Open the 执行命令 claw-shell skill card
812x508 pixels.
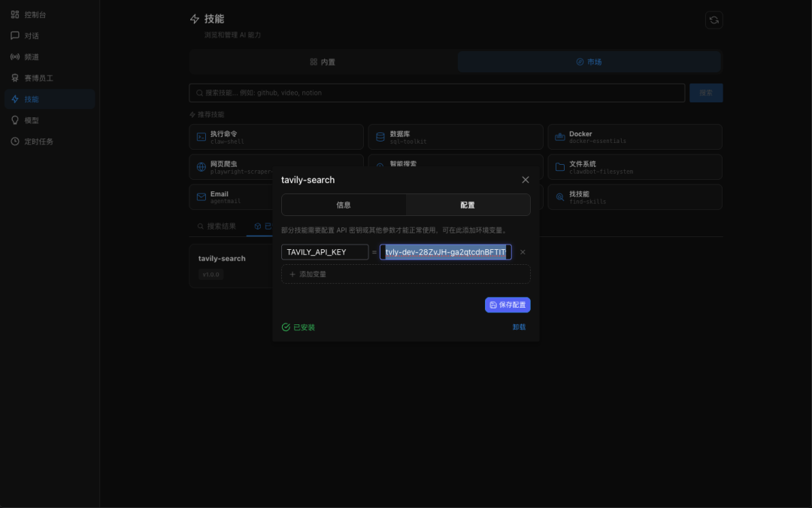276,137
